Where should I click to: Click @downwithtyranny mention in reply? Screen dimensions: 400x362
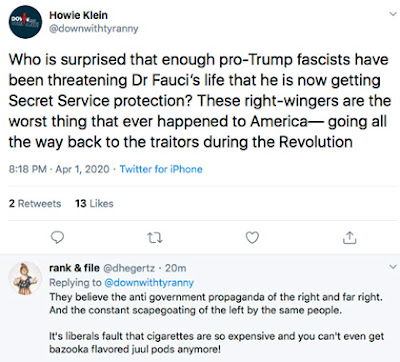click(149, 283)
